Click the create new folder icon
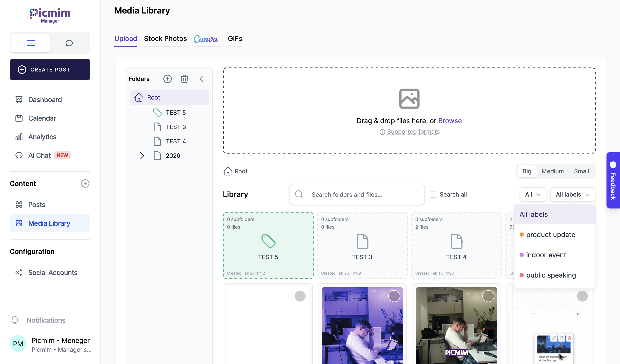The height and width of the screenshot is (364, 620). 168,79
